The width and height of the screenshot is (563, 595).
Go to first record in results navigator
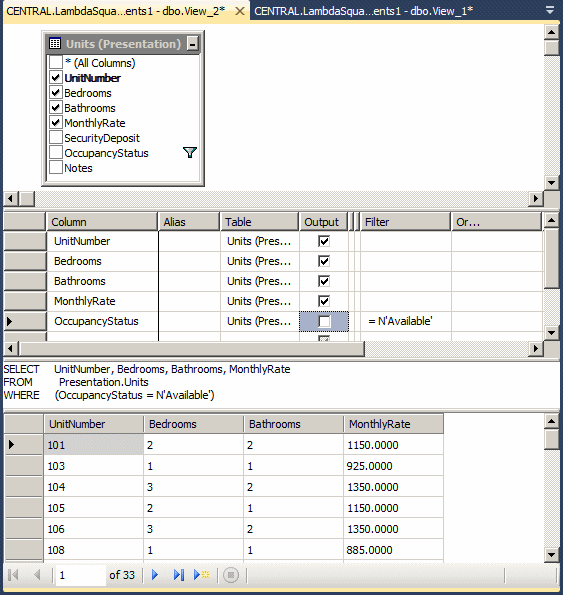point(13,575)
